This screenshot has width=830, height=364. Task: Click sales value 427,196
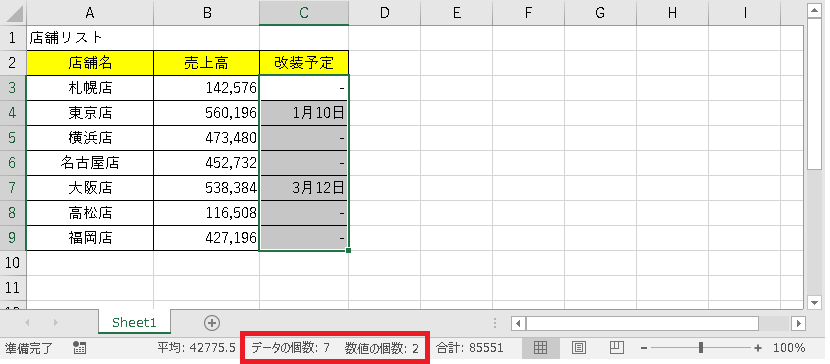[207, 238]
